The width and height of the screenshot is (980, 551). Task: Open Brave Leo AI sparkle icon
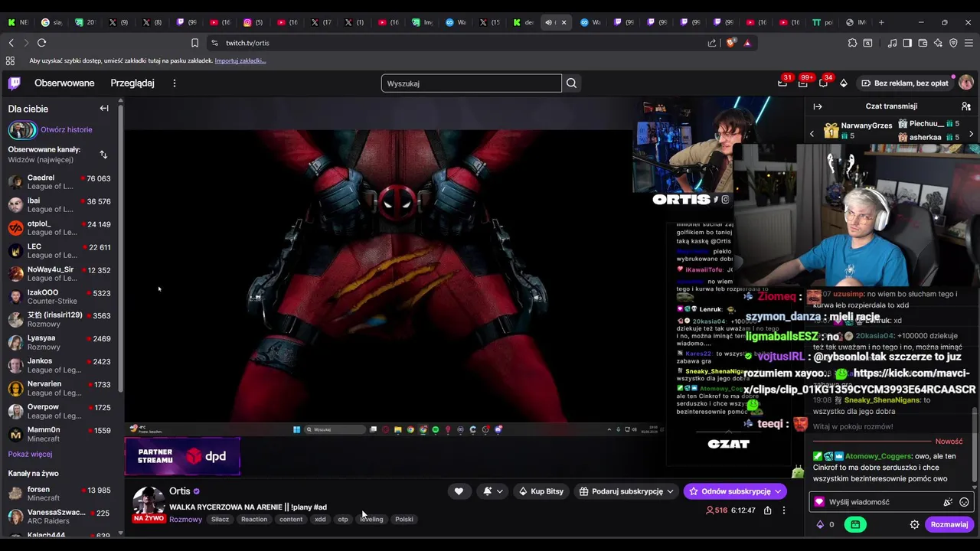938,43
